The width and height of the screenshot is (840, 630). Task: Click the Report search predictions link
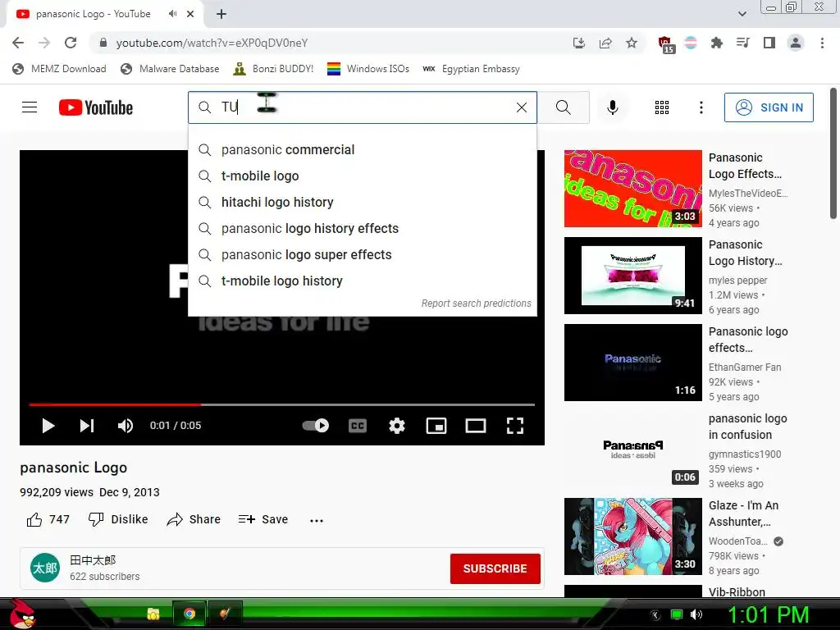(477, 304)
